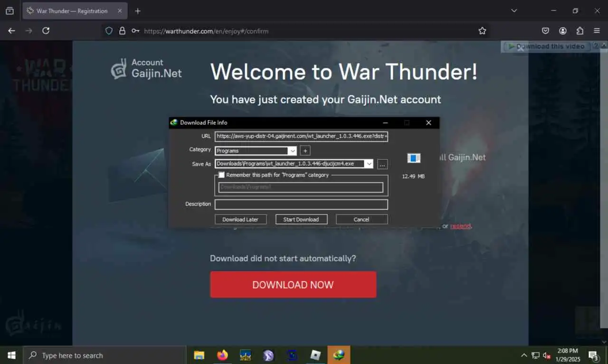The width and height of the screenshot is (608, 364).
Task: Open the muted volume tray icon
Action: point(547,355)
